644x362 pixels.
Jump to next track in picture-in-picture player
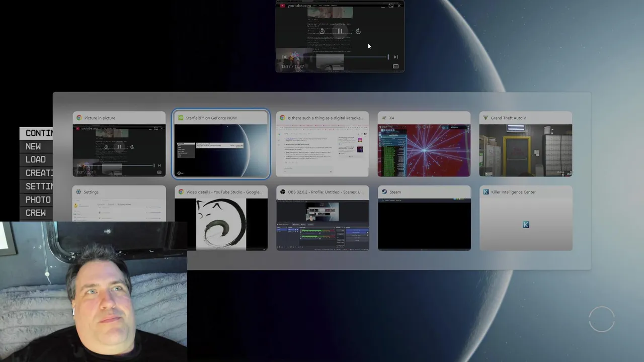(x=395, y=57)
